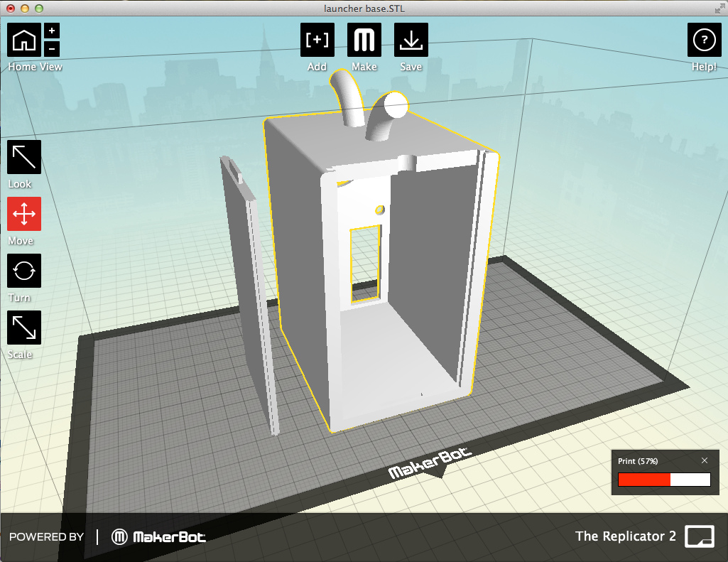Save the launcher base model
728x562 pixels.
411,40
